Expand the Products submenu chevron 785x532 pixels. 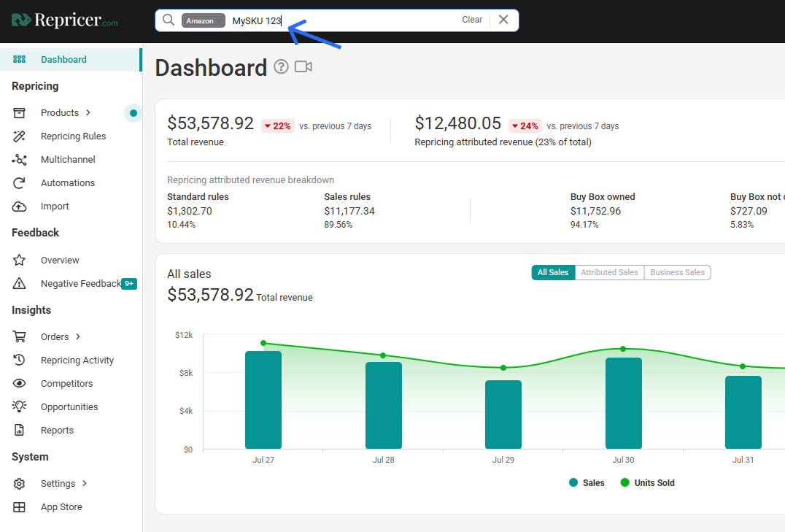pos(88,112)
